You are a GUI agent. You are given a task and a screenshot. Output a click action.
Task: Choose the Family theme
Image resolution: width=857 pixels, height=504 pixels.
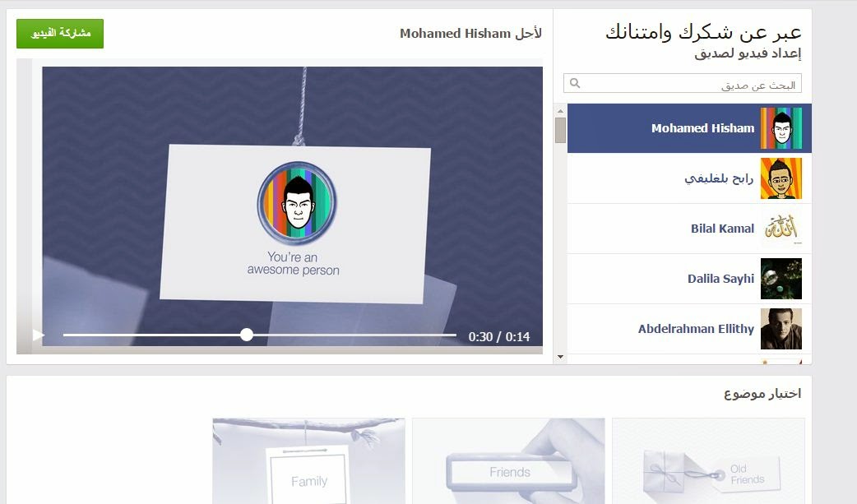click(x=308, y=461)
